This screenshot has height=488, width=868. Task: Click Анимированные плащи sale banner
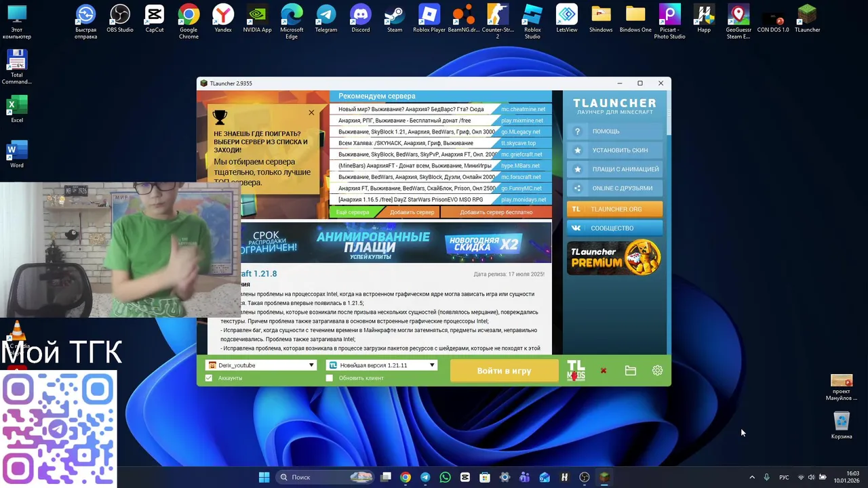coord(396,243)
